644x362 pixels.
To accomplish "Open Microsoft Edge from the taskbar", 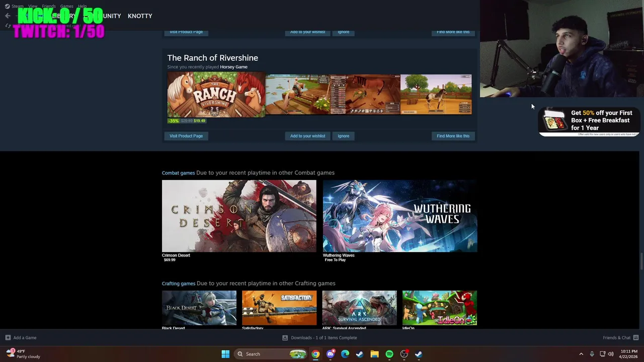I will [345, 354].
